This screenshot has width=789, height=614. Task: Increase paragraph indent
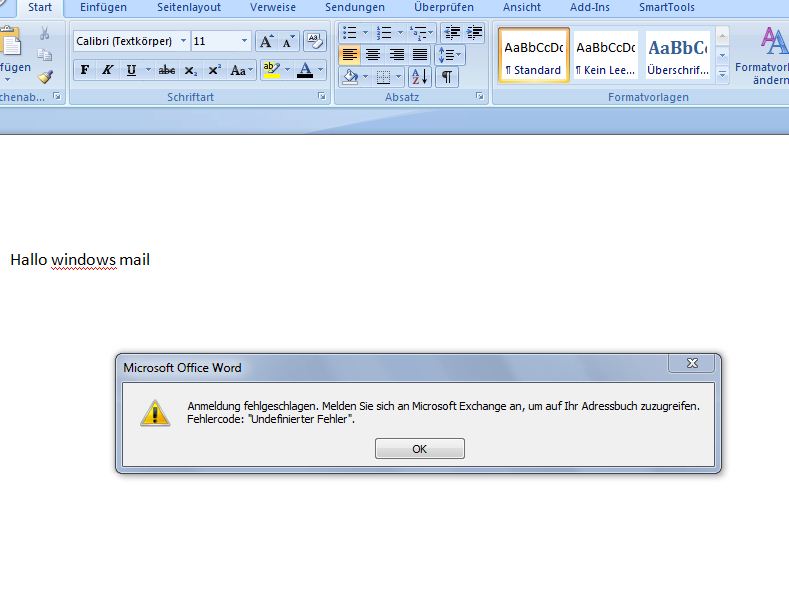474,33
